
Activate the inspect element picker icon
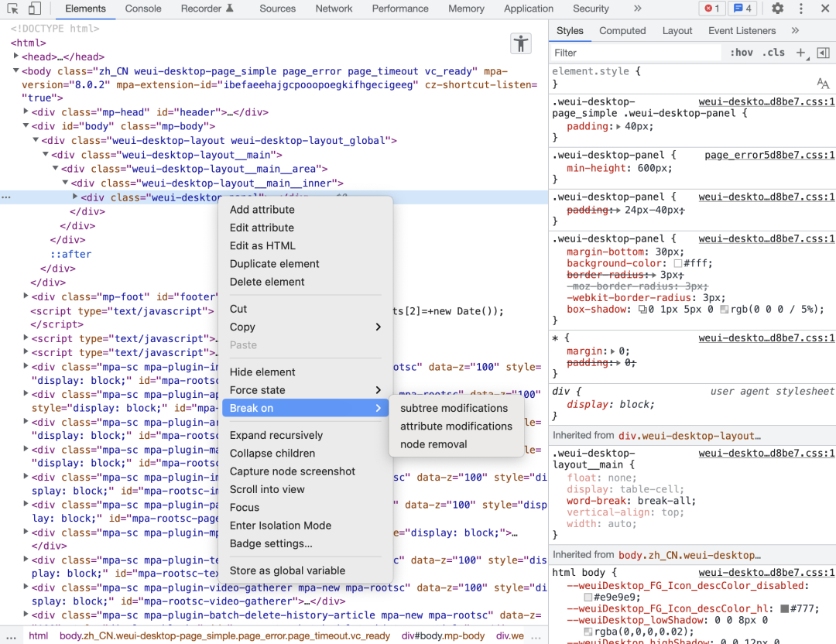click(13, 9)
